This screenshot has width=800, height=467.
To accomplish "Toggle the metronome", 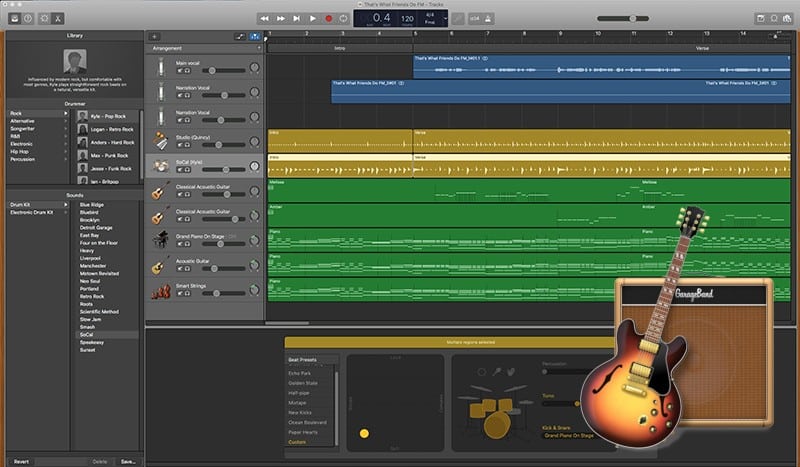I will (x=488, y=19).
